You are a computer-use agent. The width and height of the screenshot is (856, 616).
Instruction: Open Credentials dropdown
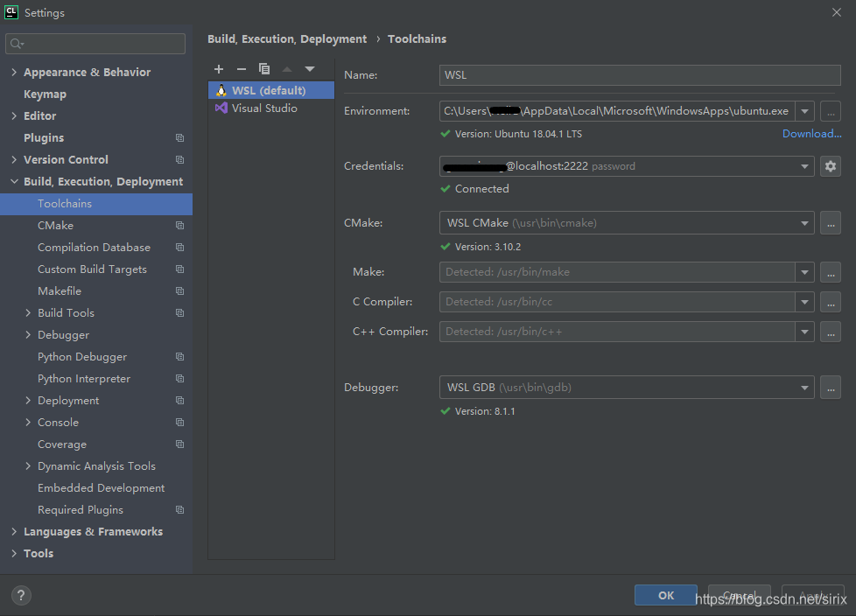tap(804, 166)
